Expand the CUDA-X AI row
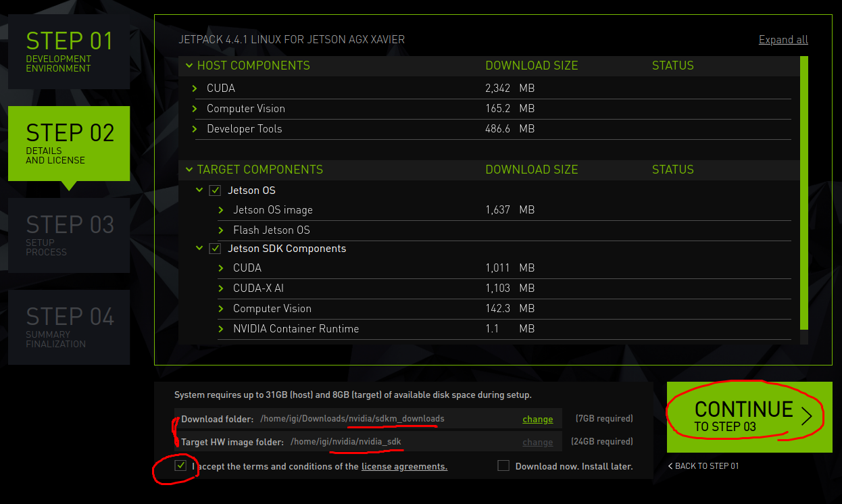This screenshot has width=842, height=504. pos(221,288)
